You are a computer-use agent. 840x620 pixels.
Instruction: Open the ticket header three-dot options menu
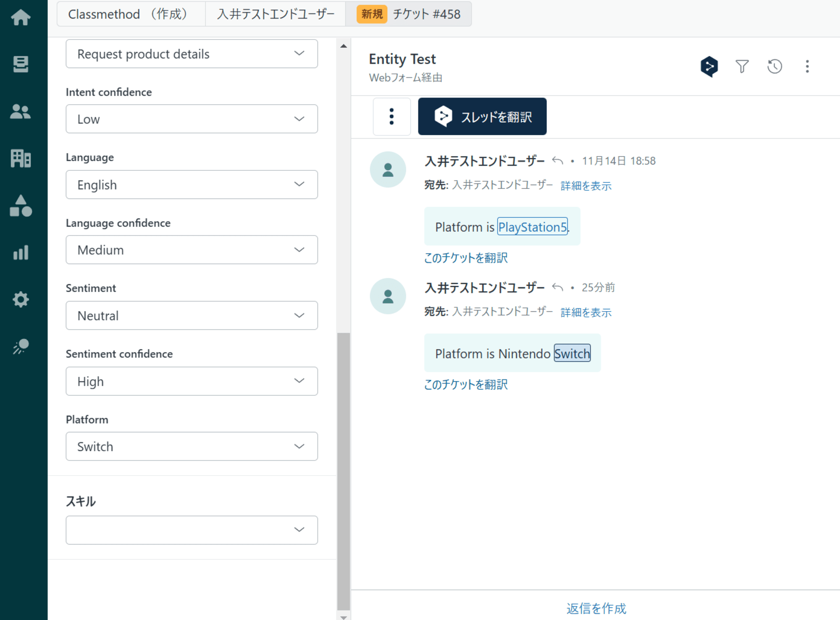point(807,66)
